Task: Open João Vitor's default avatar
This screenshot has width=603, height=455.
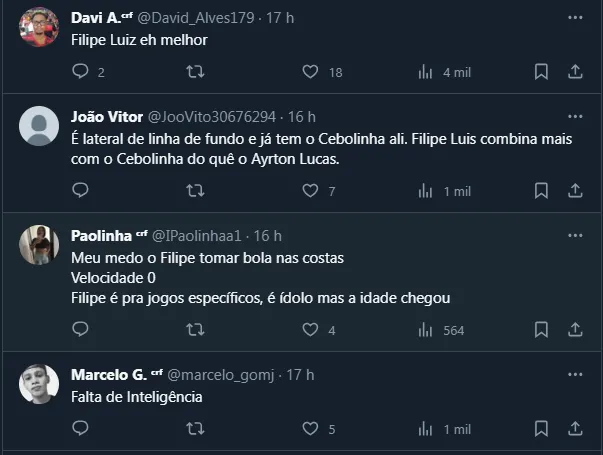Action: 39,126
